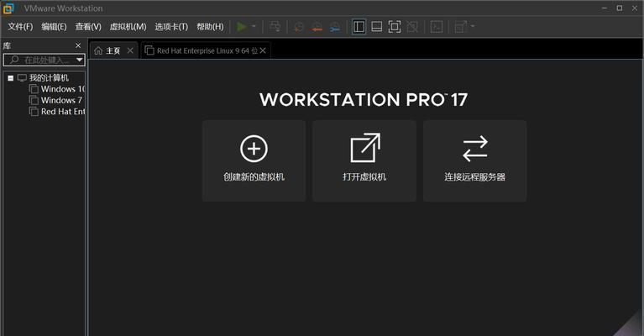Close the 库 library panel
The width and height of the screenshot is (644, 336).
point(78,45)
